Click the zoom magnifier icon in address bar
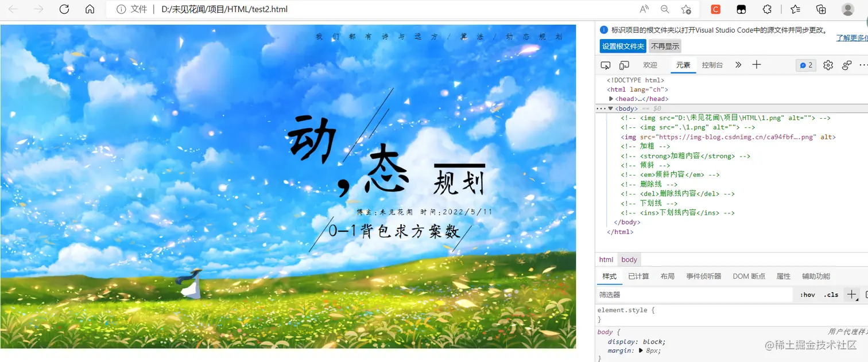Screen dimensions: 868x362 [665, 9]
